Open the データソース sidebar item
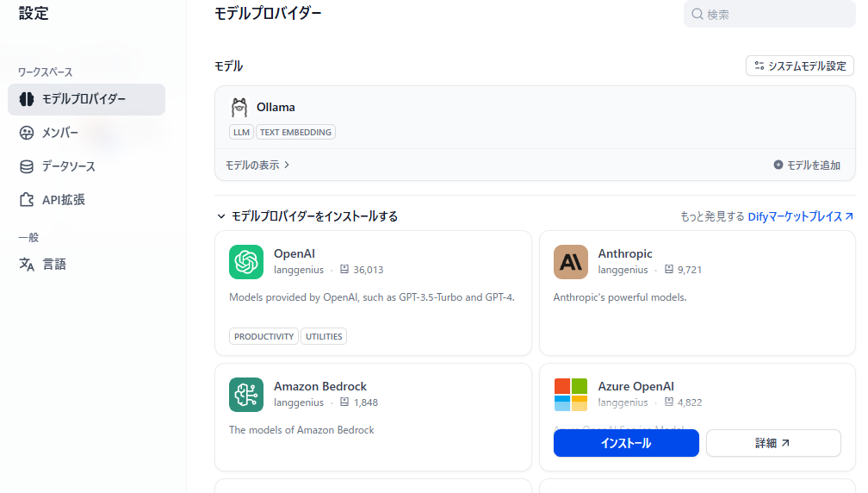This screenshot has width=868, height=493. click(x=86, y=166)
